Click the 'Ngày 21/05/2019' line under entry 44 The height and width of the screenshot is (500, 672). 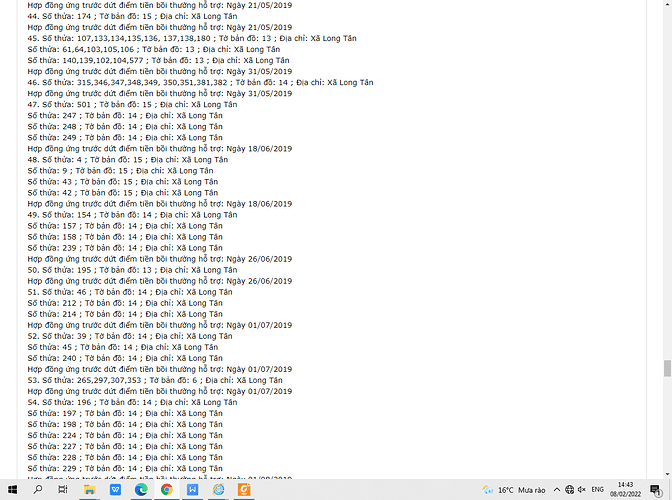point(160,27)
